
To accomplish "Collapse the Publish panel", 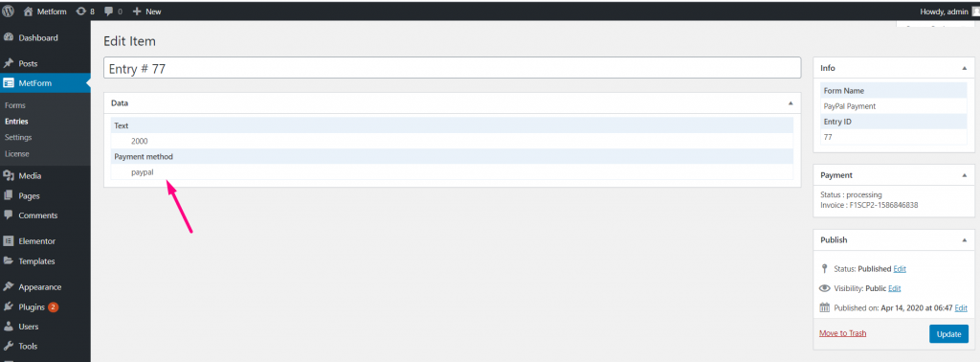I will (x=965, y=239).
